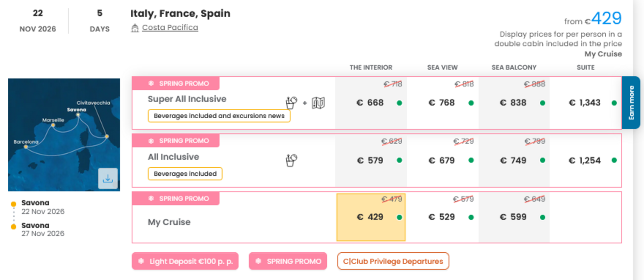Click the snowflake icon on the Light Deposit badge
This screenshot has width=644, height=280.
[x=141, y=261]
